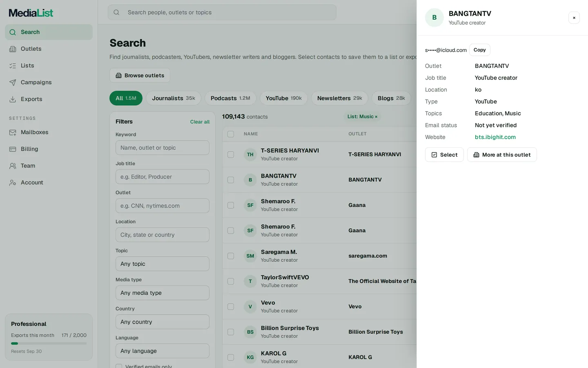588x368 pixels.
Task: Visit the bts.ibighit.com website link
Action: pyautogui.click(x=495, y=137)
